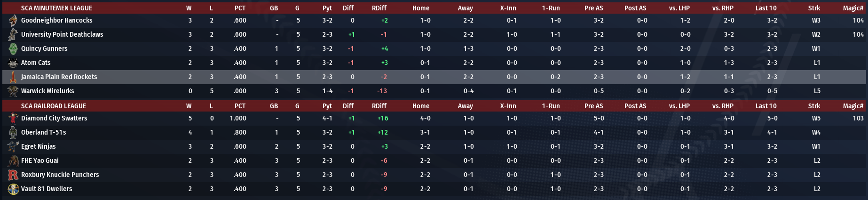The height and width of the screenshot is (200, 868).
Task: Sort Railroad League by Strk column
Action: [814, 106]
